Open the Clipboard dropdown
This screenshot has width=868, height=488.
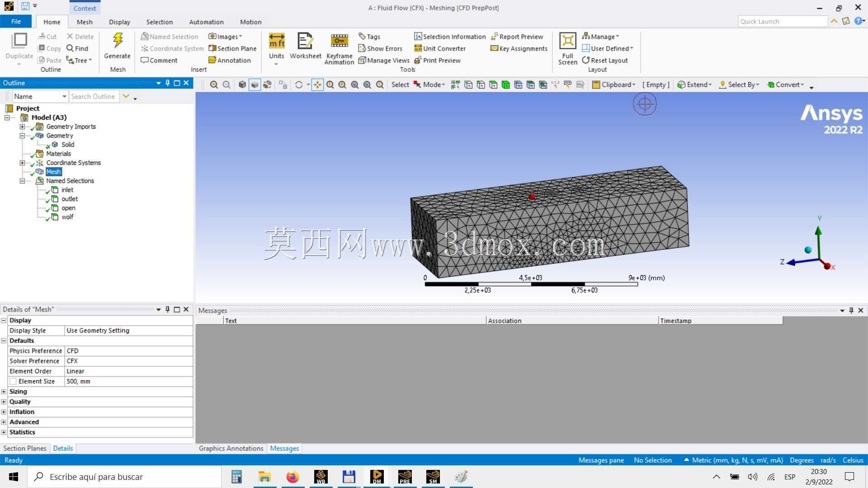pyautogui.click(x=614, y=84)
